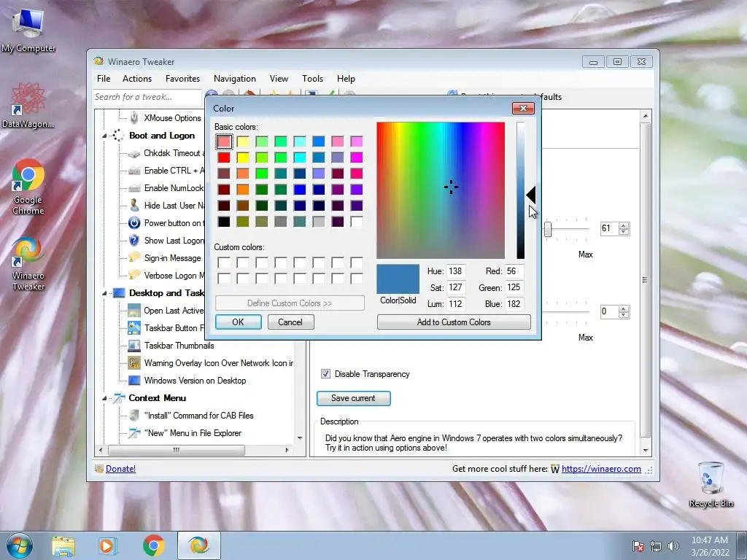
Task: Click inside the Hue value field
Action: tap(456, 271)
